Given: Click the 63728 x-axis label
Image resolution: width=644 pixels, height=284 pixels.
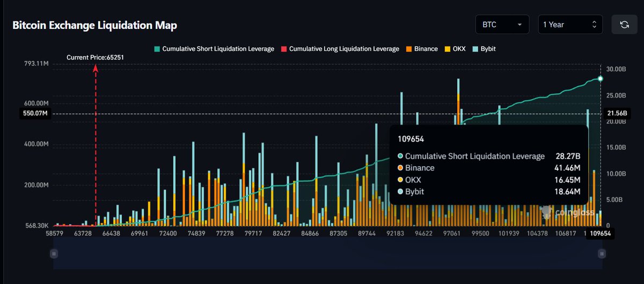Looking at the screenshot, I should [x=84, y=234].
